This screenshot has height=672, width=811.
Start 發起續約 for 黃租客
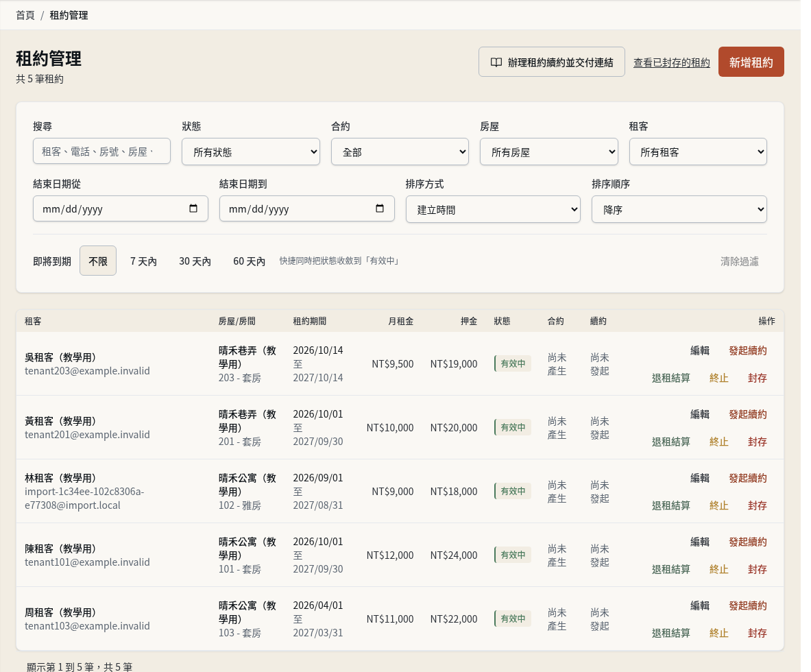point(748,414)
